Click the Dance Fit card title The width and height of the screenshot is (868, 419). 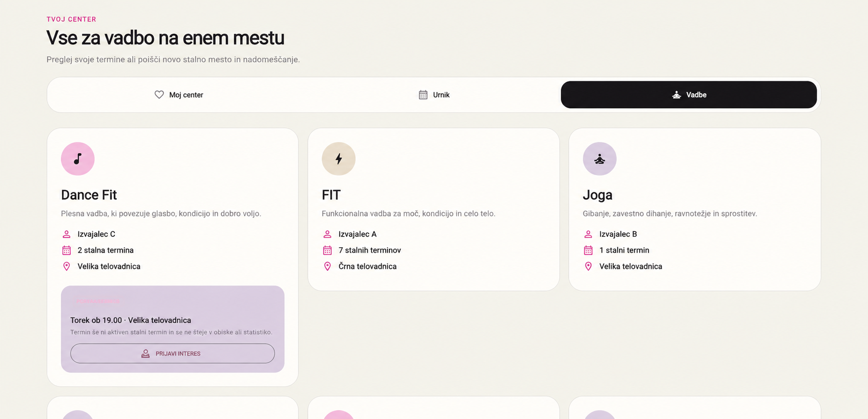click(x=89, y=195)
